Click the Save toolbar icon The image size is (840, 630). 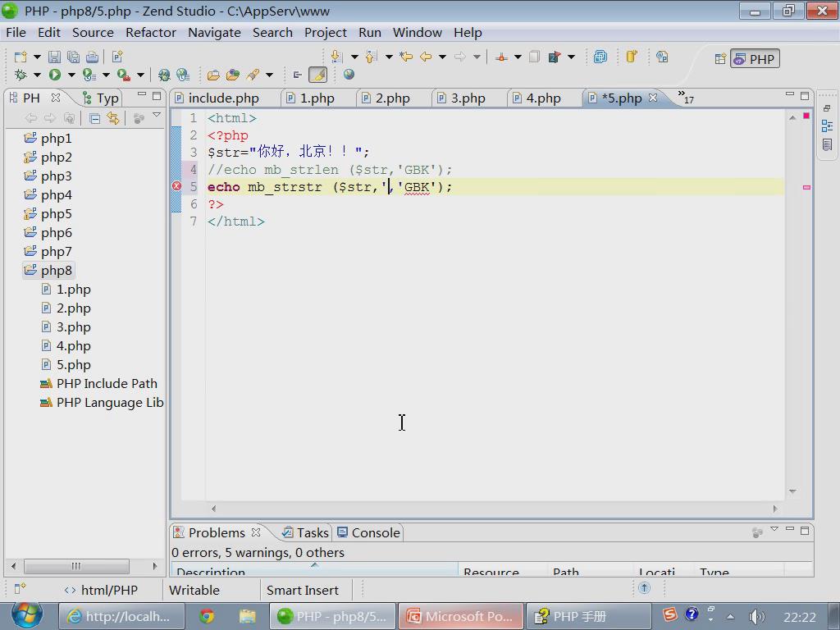point(54,57)
